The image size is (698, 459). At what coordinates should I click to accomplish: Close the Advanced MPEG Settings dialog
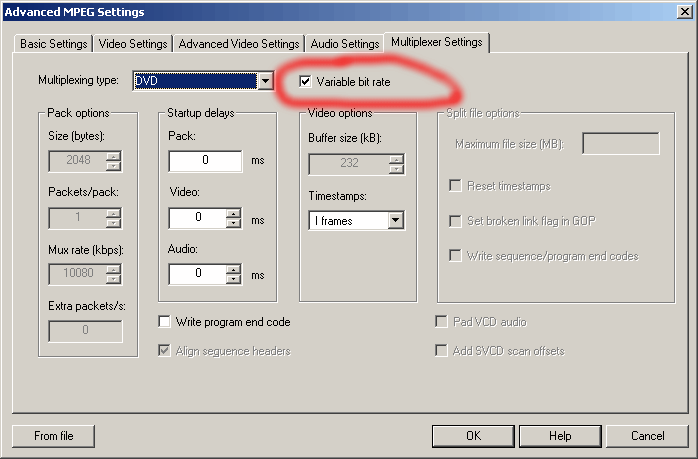pos(684,12)
